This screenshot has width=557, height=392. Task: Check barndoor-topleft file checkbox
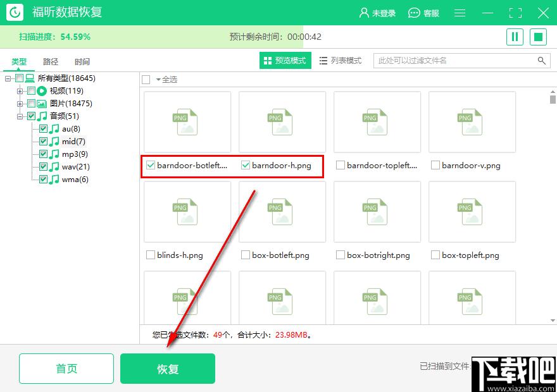pyautogui.click(x=341, y=165)
